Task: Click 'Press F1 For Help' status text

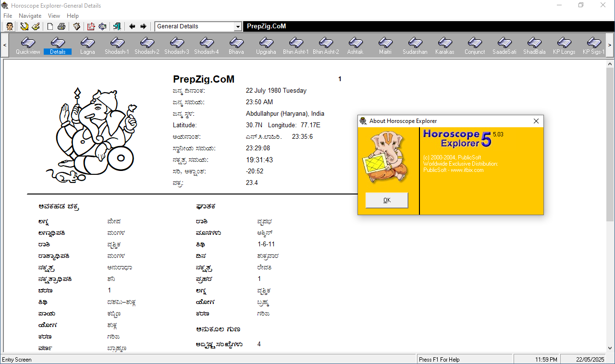Action: click(x=439, y=360)
